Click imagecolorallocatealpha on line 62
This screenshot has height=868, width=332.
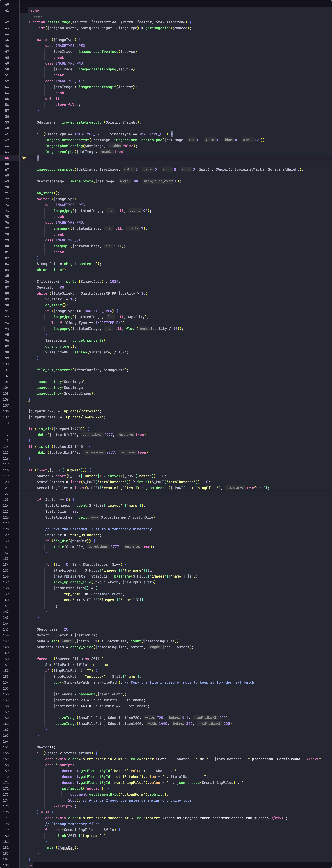point(138,140)
